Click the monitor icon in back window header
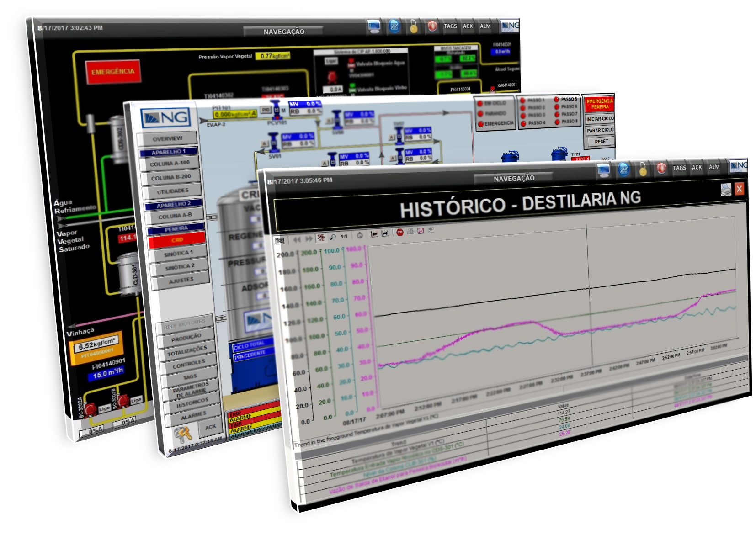Screen dimensions: 756x535 (374, 26)
